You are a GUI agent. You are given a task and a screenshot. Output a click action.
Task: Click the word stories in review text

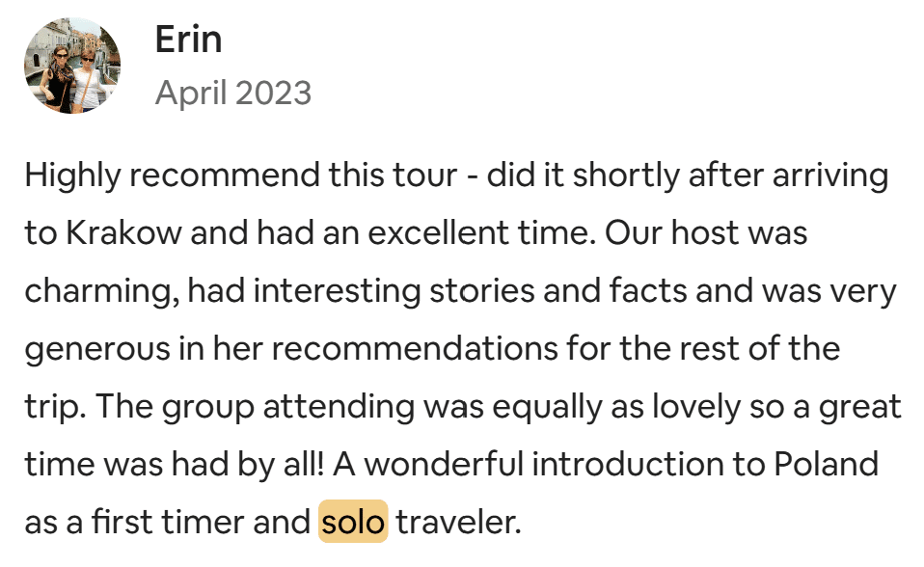click(x=482, y=290)
